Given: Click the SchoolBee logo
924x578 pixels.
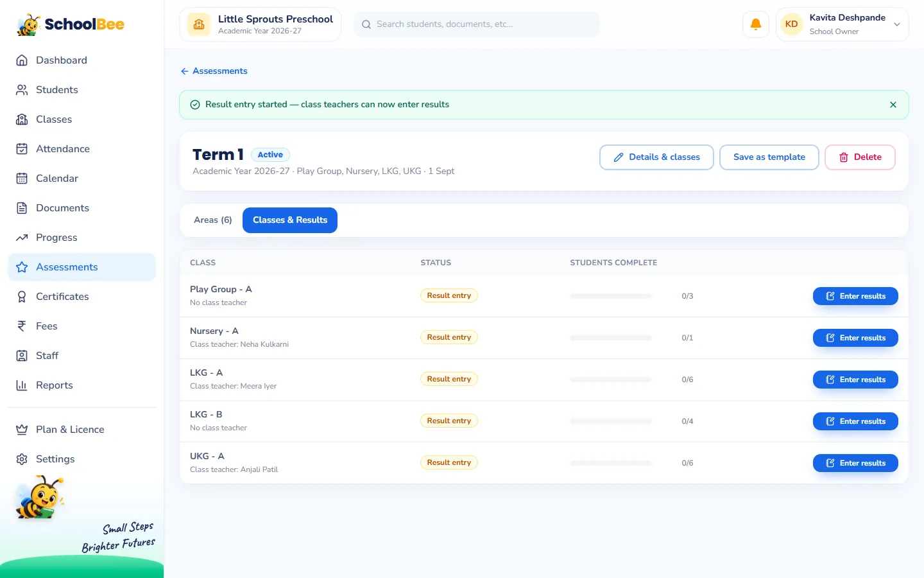Looking at the screenshot, I should pyautogui.click(x=71, y=24).
